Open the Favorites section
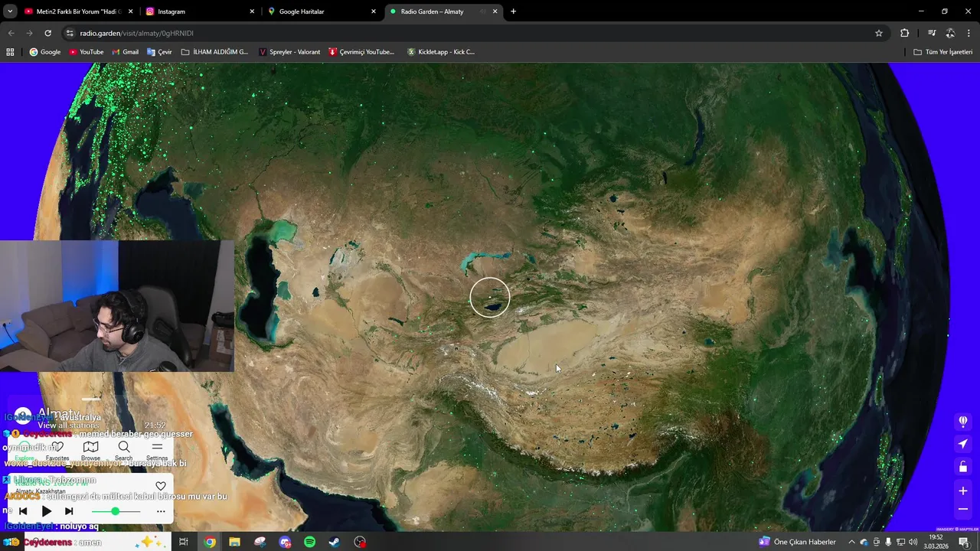Viewport: 980px width, 551px height. [57, 450]
